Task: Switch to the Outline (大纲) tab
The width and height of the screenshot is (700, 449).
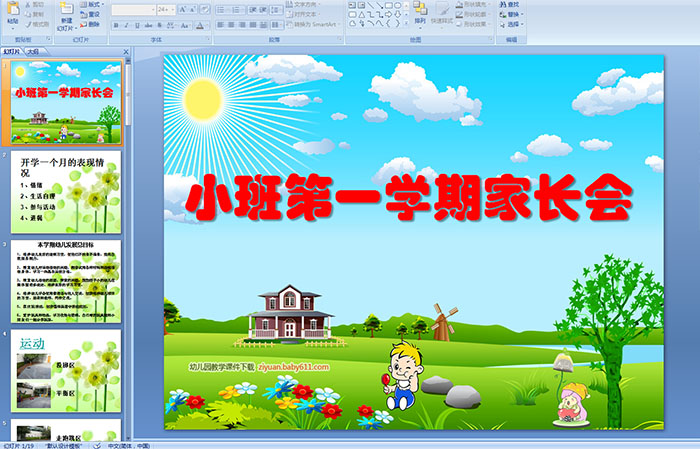Action: (x=33, y=52)
